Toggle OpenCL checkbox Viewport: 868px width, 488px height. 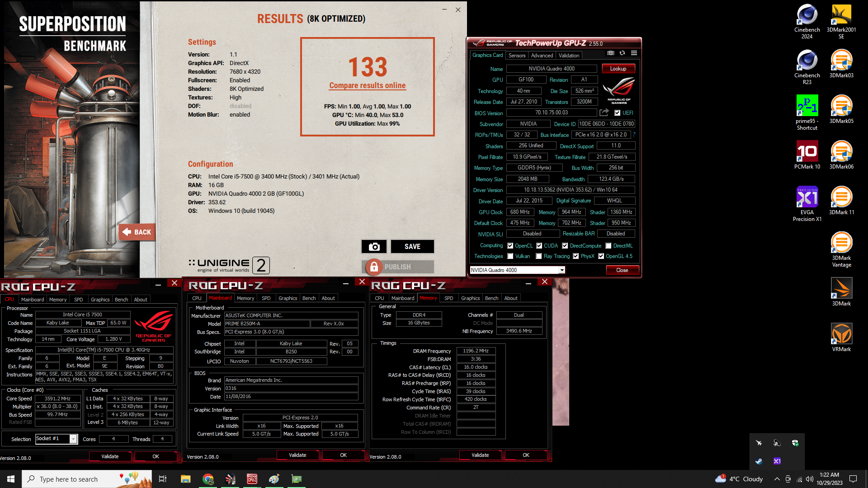510,246
